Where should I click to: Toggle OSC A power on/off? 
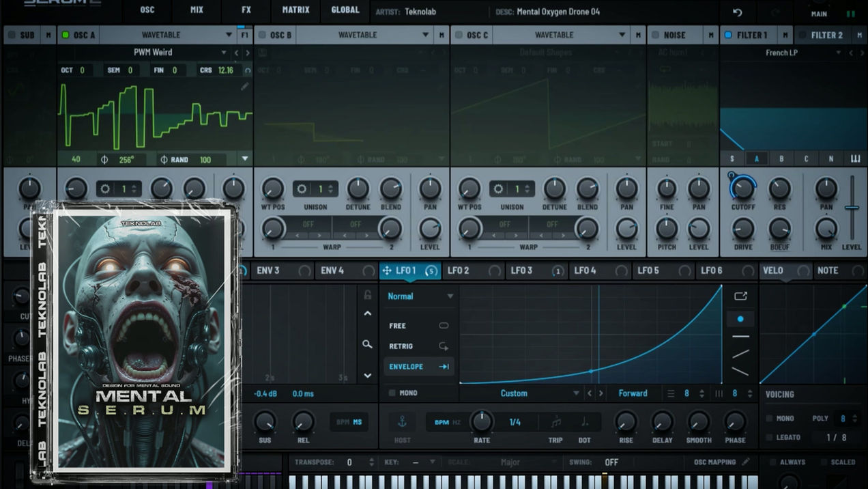pos(66,35)
